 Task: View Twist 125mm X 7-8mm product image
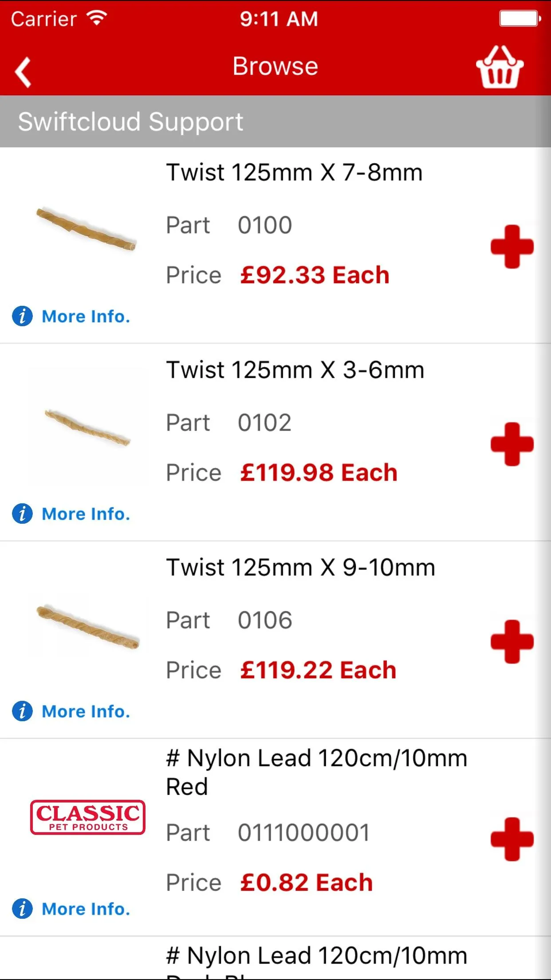[x=87, y=229]
